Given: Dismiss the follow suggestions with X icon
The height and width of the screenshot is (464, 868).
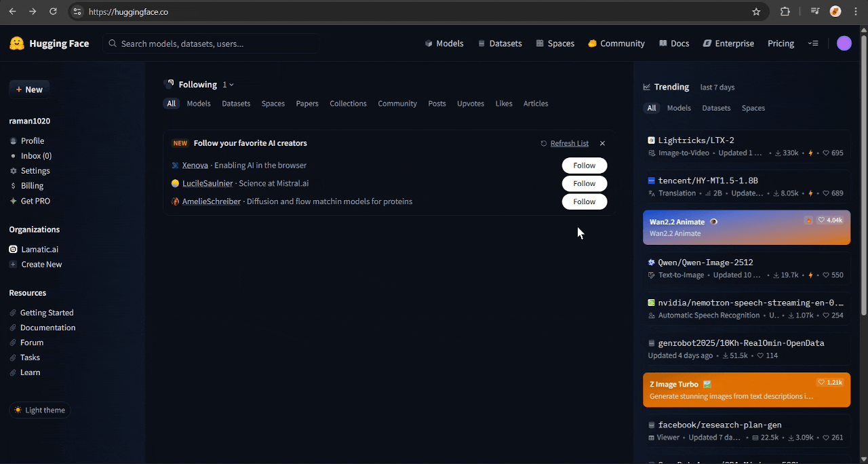Looking at the screenshot, I should [x=602, y=143].
